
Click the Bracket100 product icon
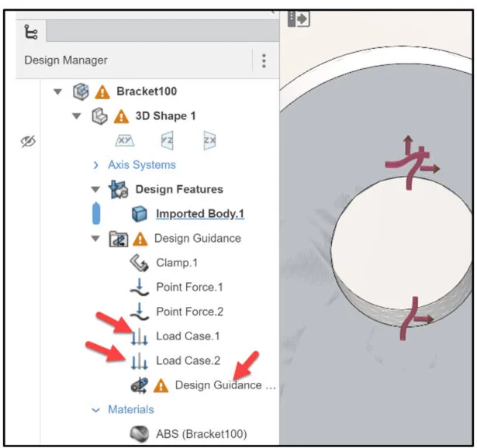point(81,91)
